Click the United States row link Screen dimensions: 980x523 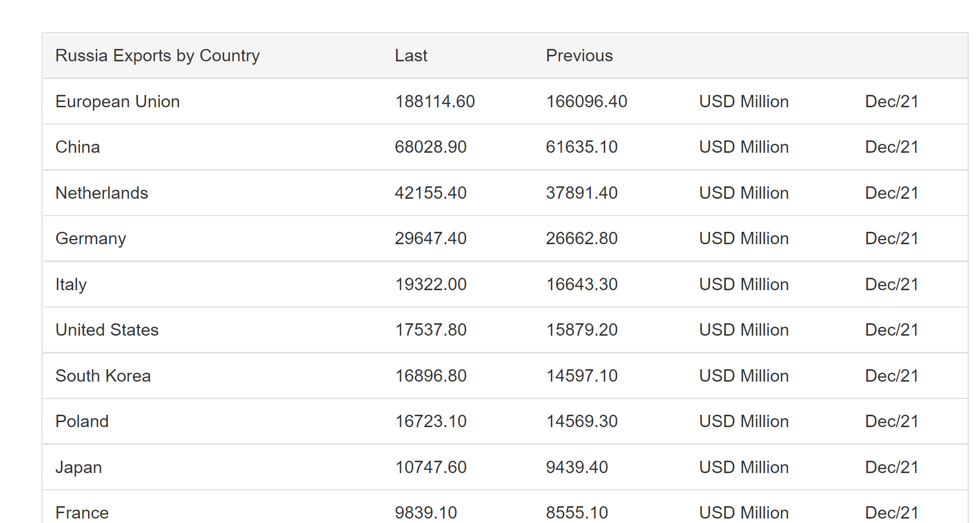tap(107, 330)
